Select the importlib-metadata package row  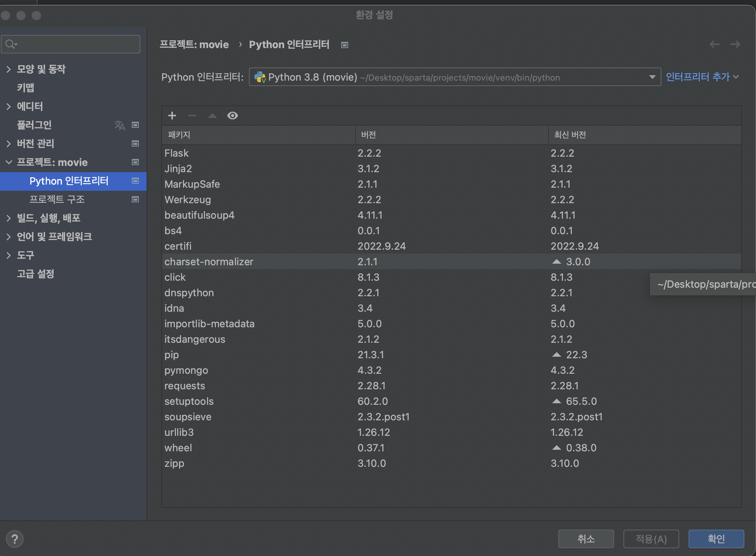[452, 324]
